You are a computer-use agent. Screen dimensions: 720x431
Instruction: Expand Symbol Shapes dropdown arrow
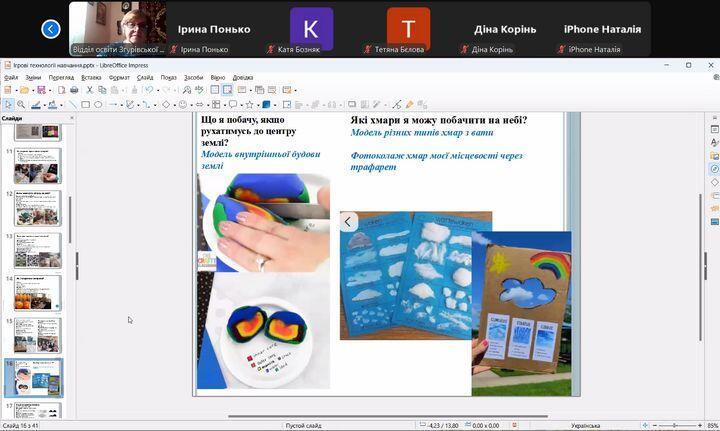(191, 105)
